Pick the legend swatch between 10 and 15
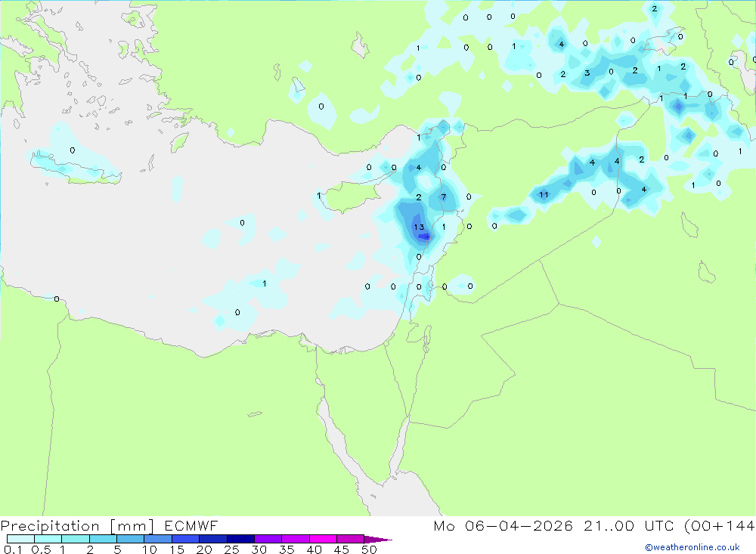756x554 pixels. [158, 539]
